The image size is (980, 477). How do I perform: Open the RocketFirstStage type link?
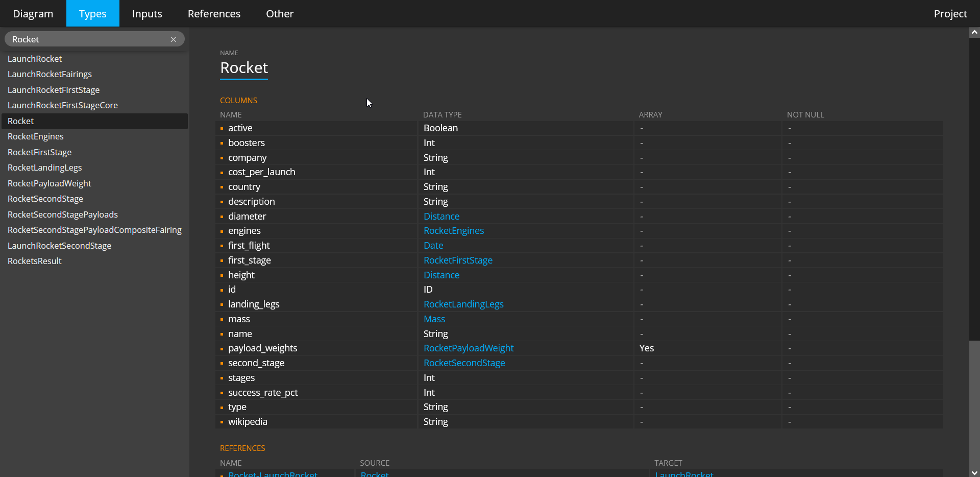tap(458, 260)
